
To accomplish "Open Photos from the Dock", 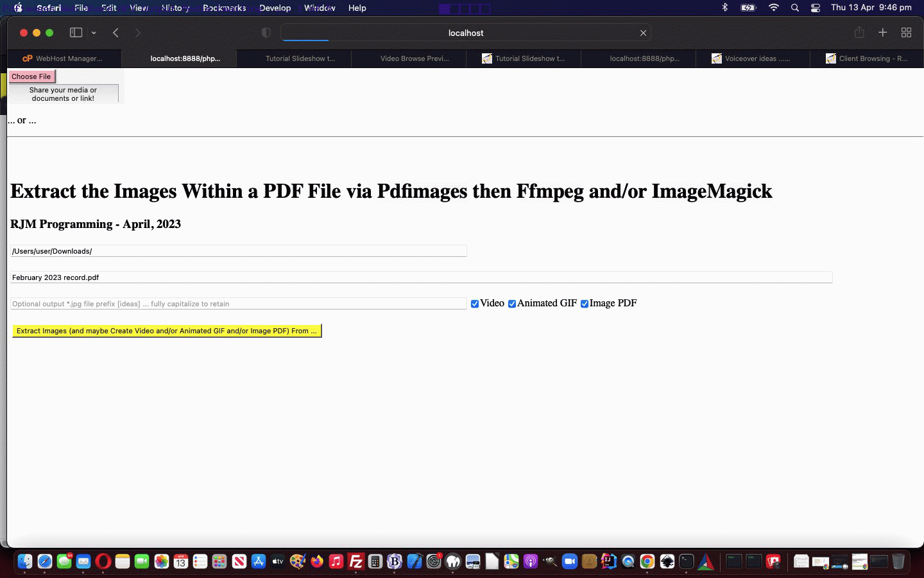I will coord(162,561).
